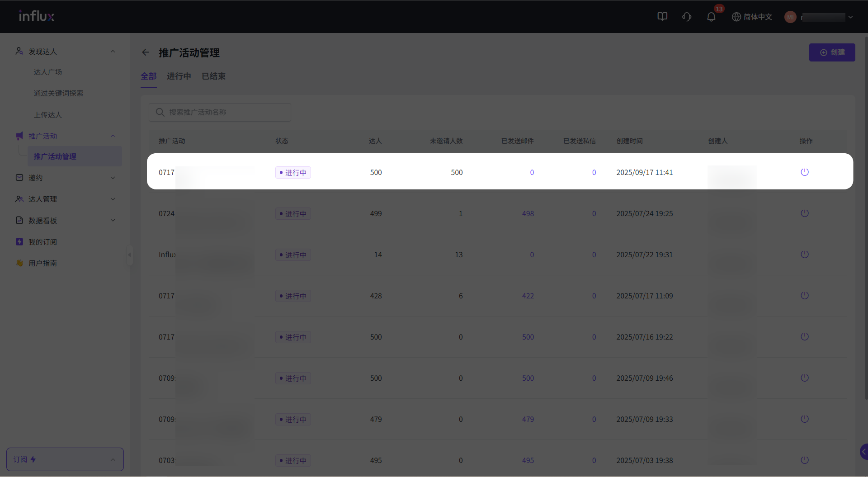Image resolution: width=868 pixels, height=477 pixels.
Task: Click the back arrow beside 推广活动管理
Action: (146, 52)
